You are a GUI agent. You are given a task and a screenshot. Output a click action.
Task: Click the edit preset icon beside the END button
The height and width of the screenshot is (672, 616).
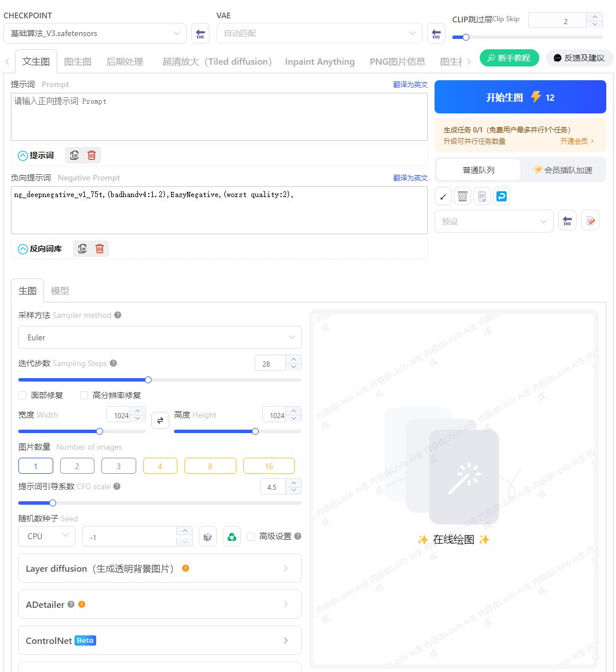pos(590,220)
